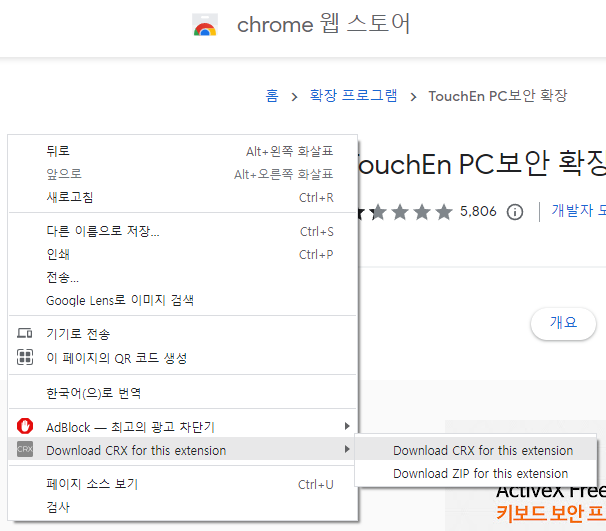This screenshot has height=531, width=606.
Task: Select 기기로 전송 menu item
Action: pyautogui.click(x=182, y=334)
